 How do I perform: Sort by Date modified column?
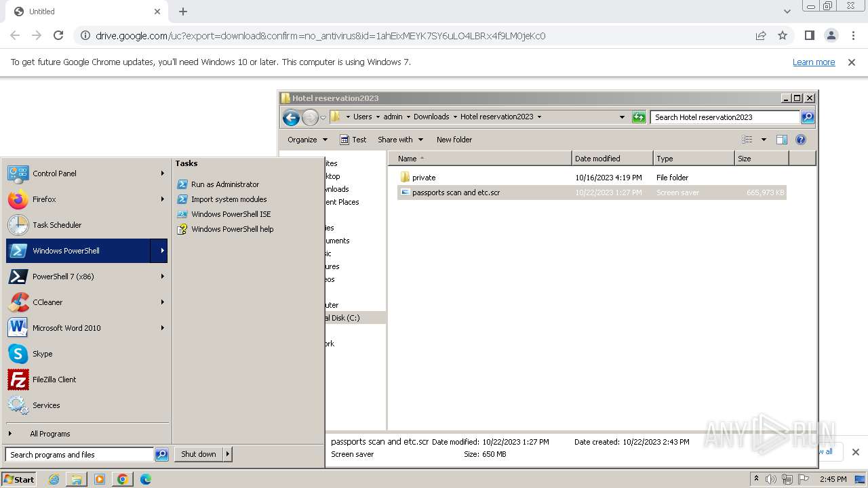click(612, 159)
